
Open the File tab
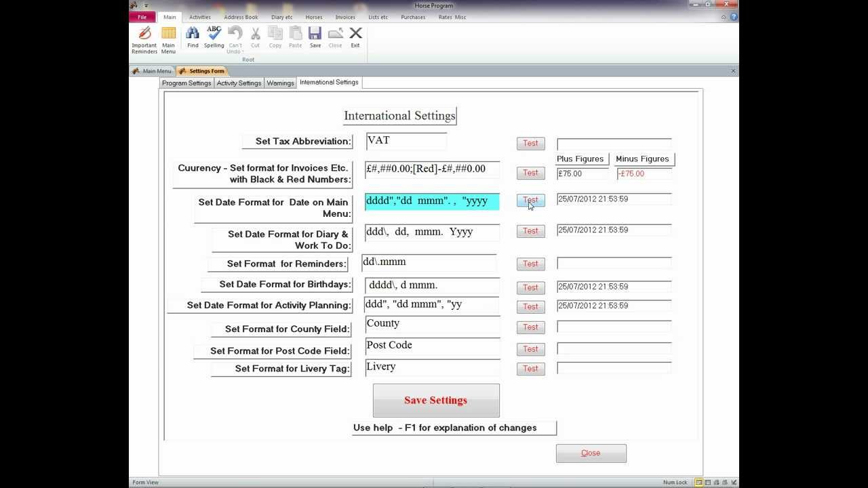pos(142,17)
